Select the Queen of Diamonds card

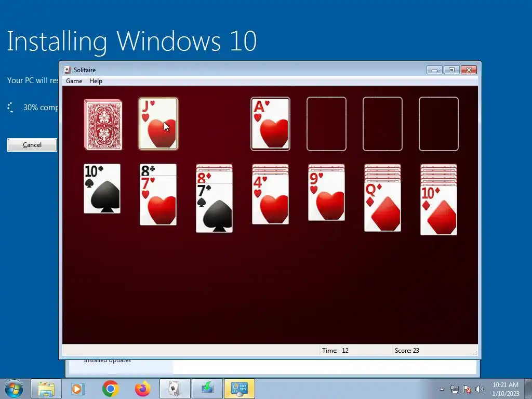point(382,207)
